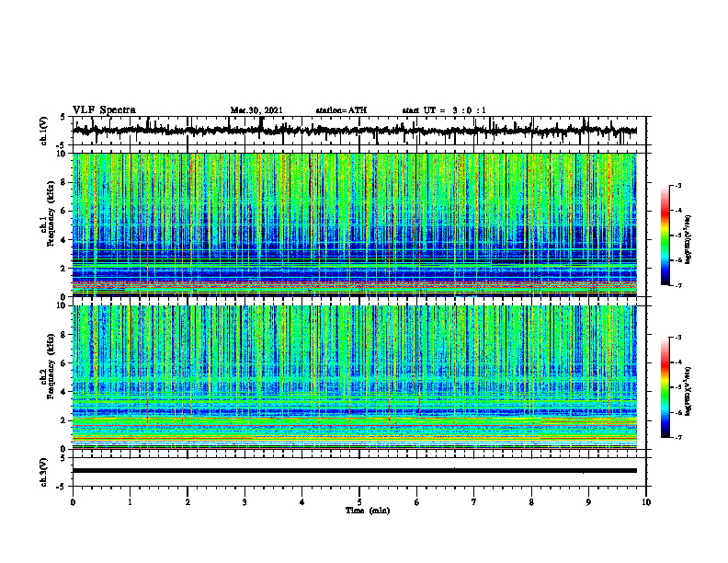Click the "7" tick on the time axis

[474, 502]
